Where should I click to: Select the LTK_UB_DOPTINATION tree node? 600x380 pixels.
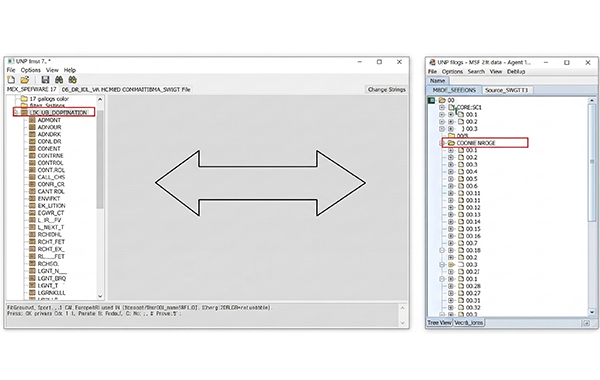(58, 113)
